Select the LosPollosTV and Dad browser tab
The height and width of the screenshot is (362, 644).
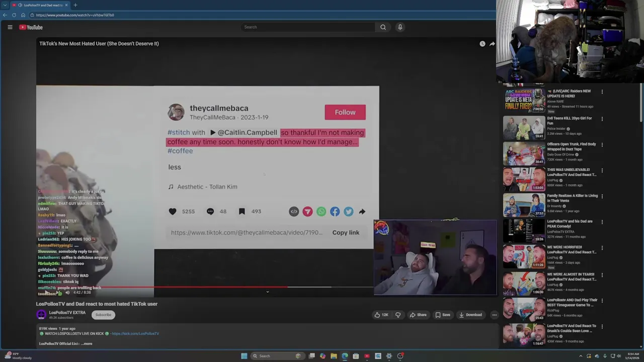[x=39, y=5]
